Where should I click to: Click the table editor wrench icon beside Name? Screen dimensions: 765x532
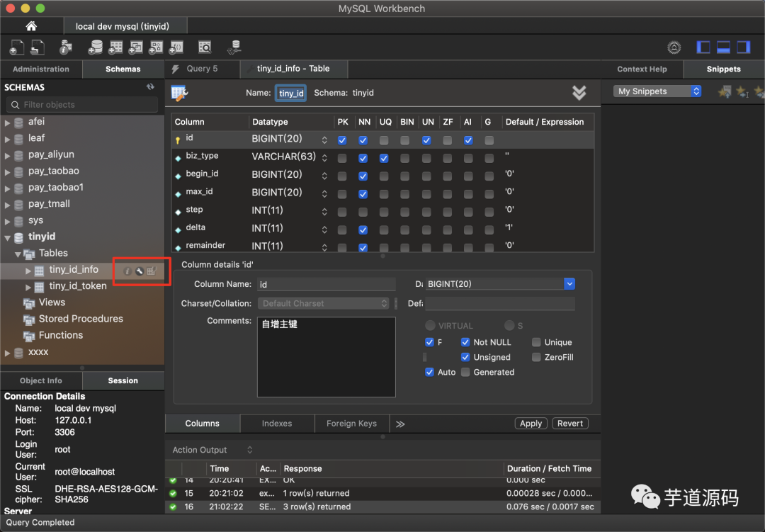179,93
